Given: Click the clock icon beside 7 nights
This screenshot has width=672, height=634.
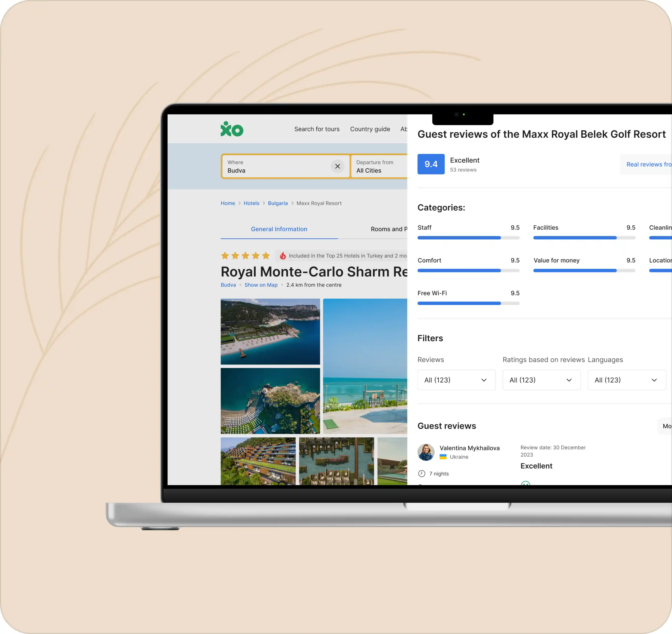Looking at the screenshot, I should click(421, 473).
